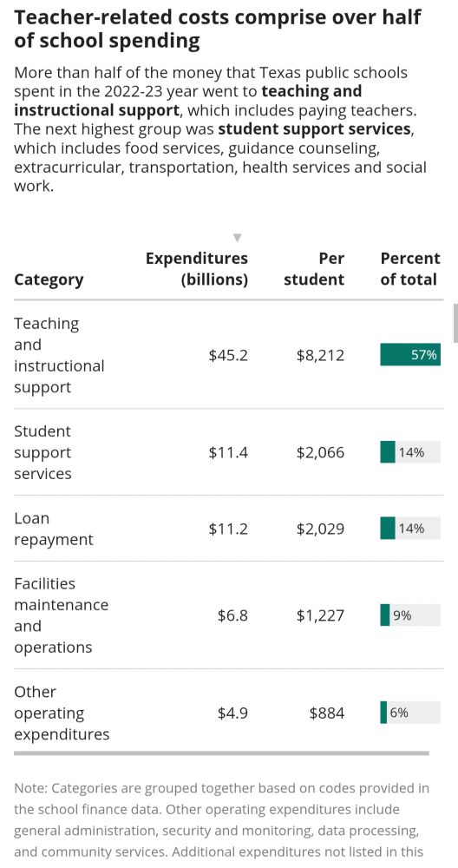
Task: Click the footnote text beginning with Note
Action: (x=222, y=819)
